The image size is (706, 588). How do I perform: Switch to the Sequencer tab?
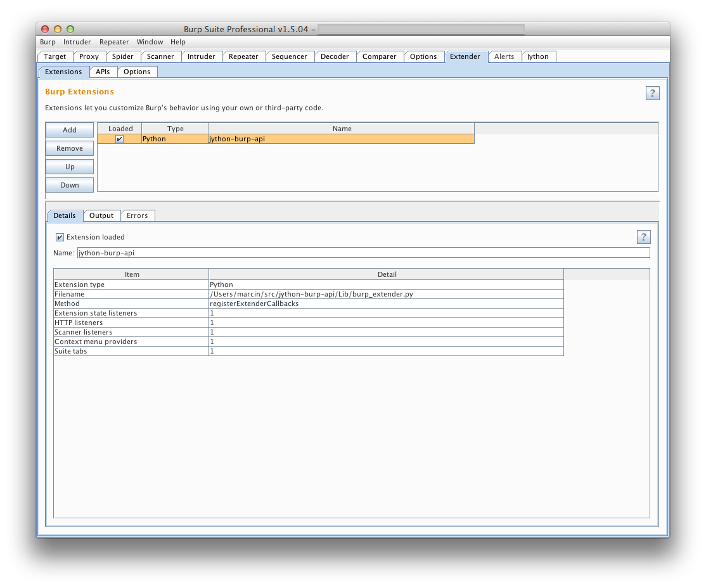(x=289, y=56)
